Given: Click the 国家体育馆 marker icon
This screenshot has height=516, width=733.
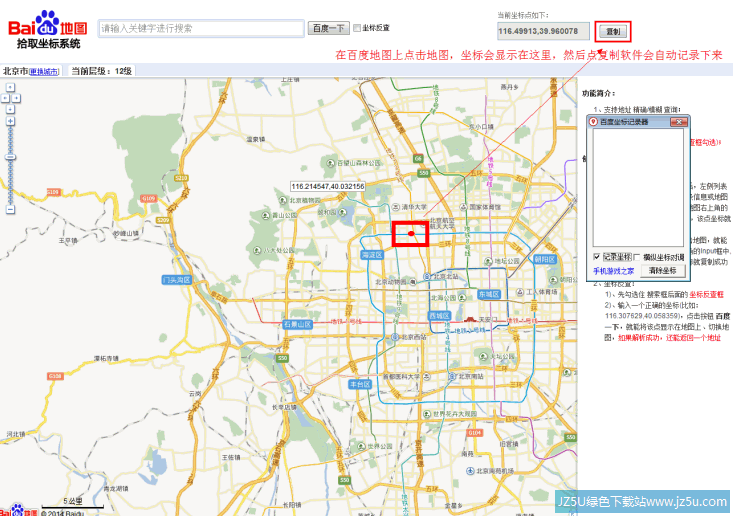Looking at the screenshot, I should point(463,207).
